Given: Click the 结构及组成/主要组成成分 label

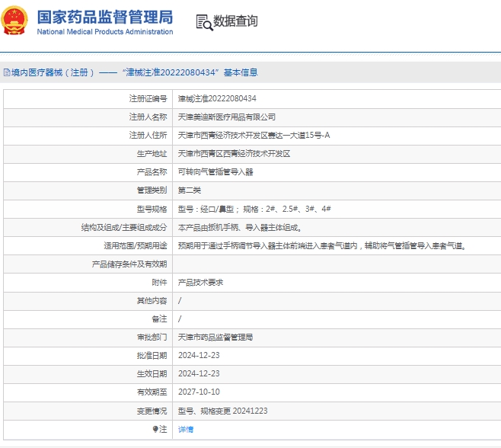Looking at the screenshot, I should point(124,227).
